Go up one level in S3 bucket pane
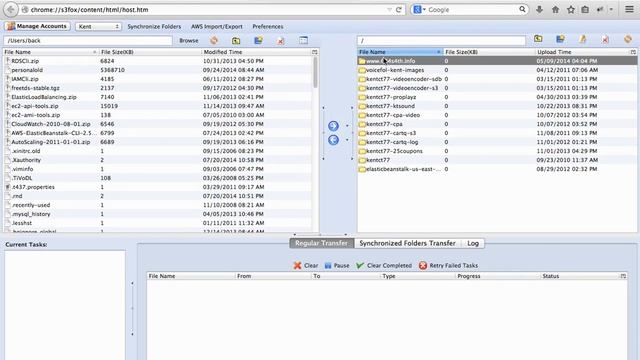This screenshot has width=640, height=360. pyautogui.click(x=538, y=39)
